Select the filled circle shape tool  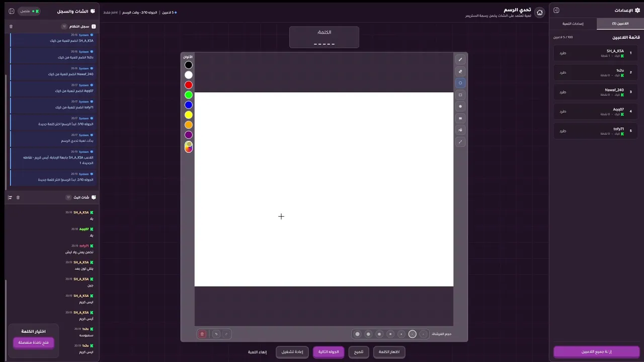coord(460,107)
